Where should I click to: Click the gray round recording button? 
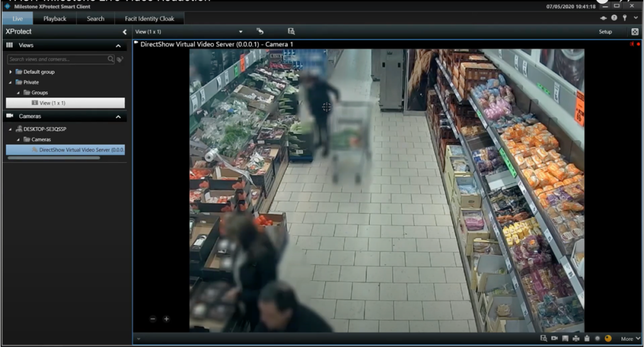coord(597,338)
